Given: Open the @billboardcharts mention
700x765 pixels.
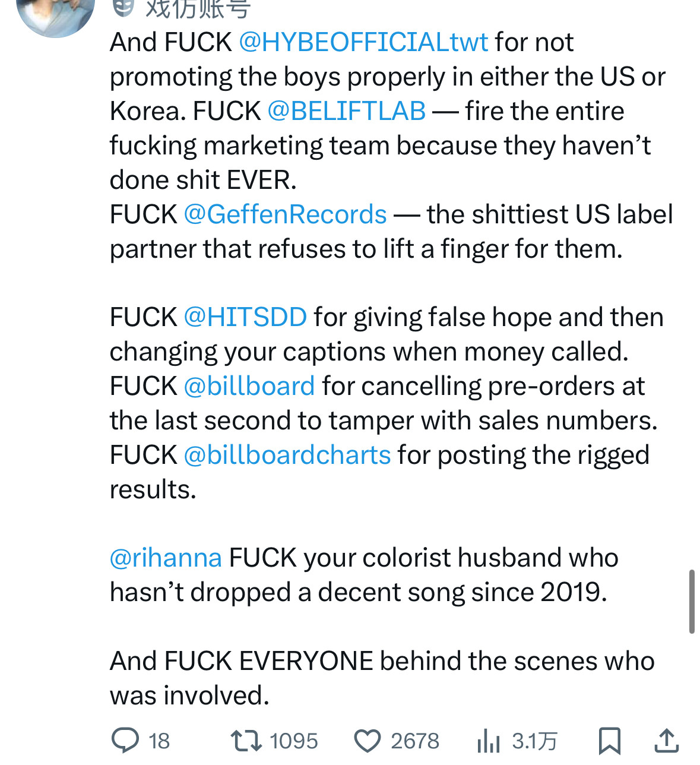Looking at the screenshot, I should [x=287, y=455].
